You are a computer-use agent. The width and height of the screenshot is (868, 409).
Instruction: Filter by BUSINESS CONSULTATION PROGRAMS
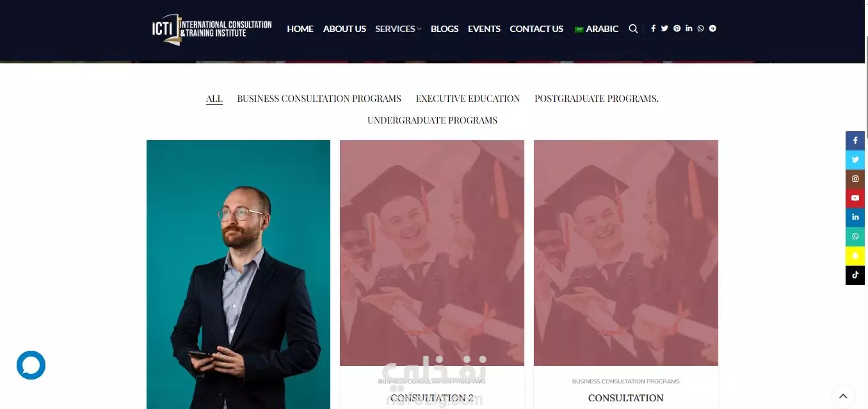[x=319, y=99]
